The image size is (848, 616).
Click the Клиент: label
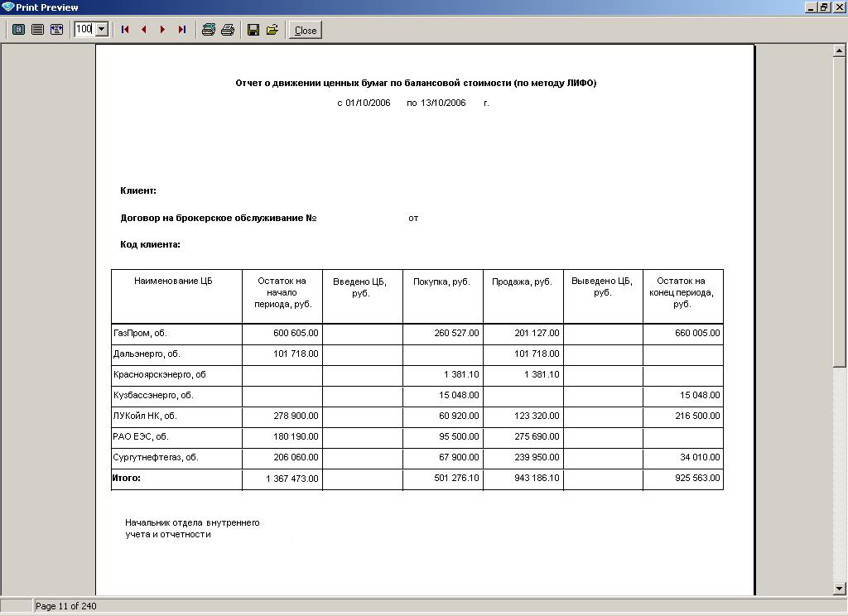[x=138, y=190]
